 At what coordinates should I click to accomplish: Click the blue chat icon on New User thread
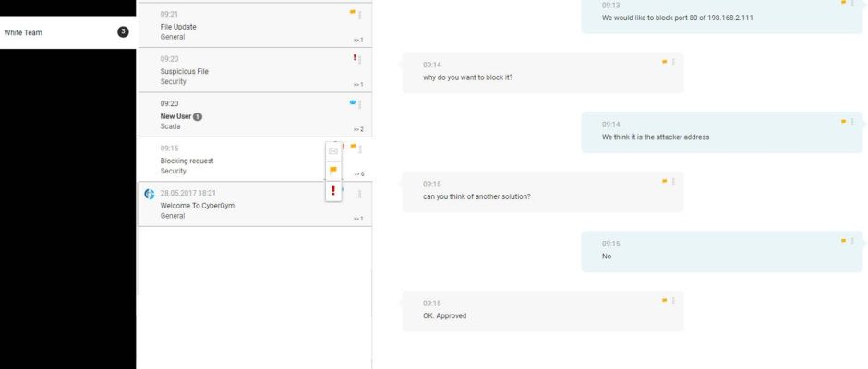(x=352, y=101)
